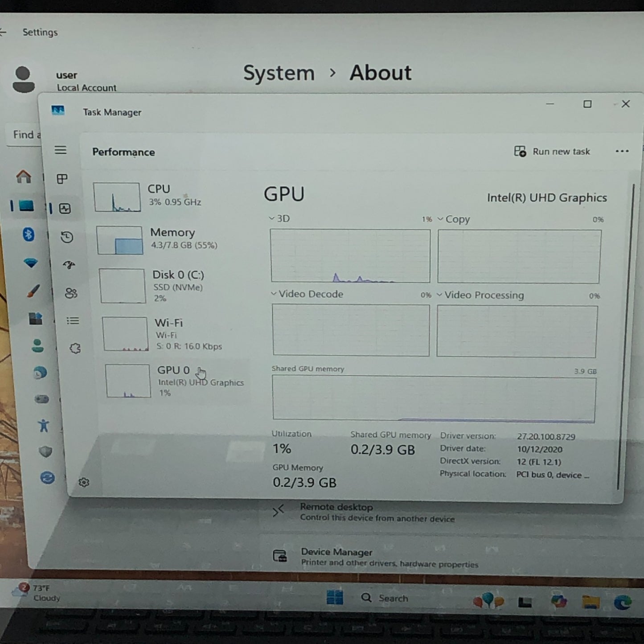644x644 pixels.
Task: Open Processes page icon in Task Manager
Action: click(x=62, y=179)
